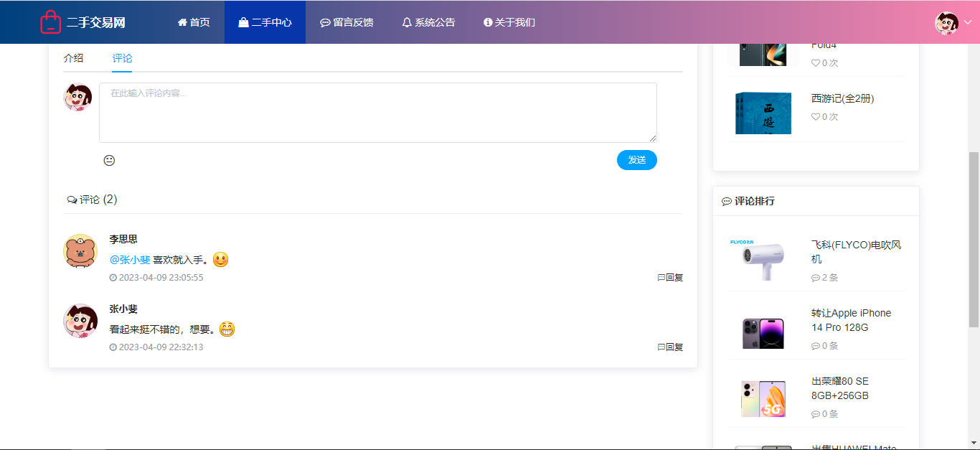Screen dimensions: 980x450
Task: Switch to the 介绍 tab
Action: pyautogui.click(x=73, y=58)
